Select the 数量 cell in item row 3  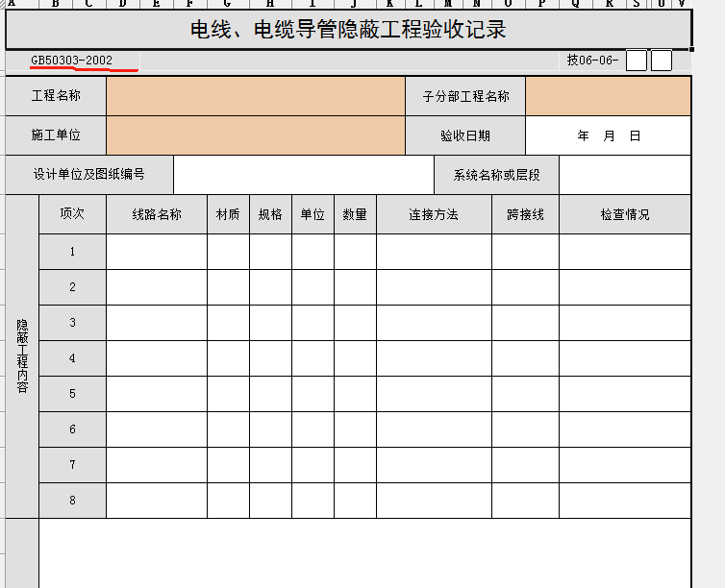pyautogui.click(x=355, y=323)
